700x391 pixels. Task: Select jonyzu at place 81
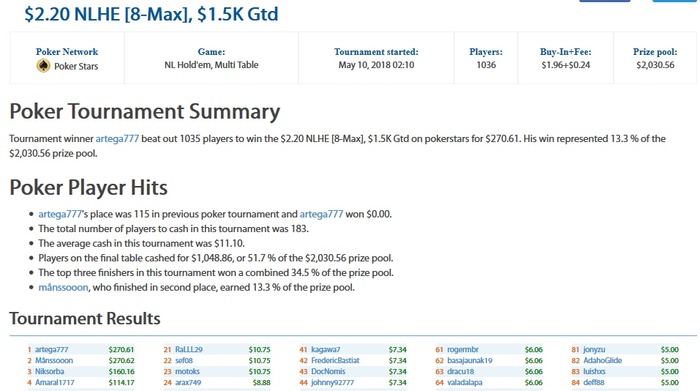pyautogui.click(x=594, y=349)
